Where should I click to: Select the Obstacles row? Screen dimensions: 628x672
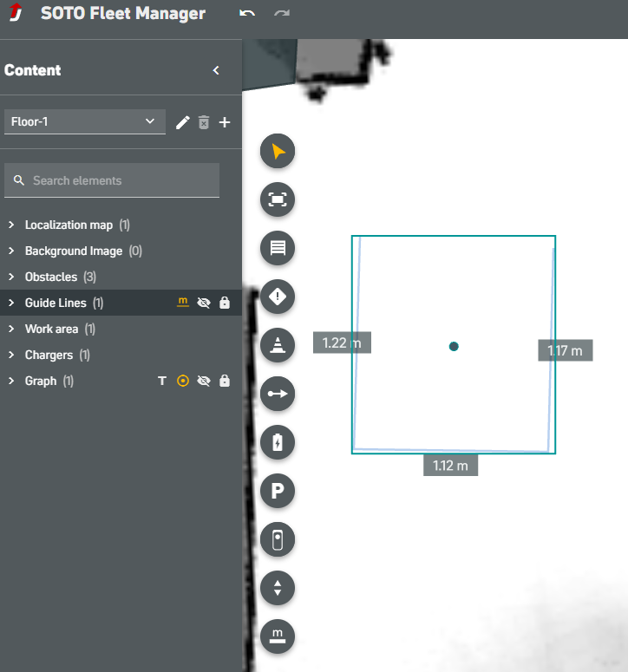(x=121, y=277)
